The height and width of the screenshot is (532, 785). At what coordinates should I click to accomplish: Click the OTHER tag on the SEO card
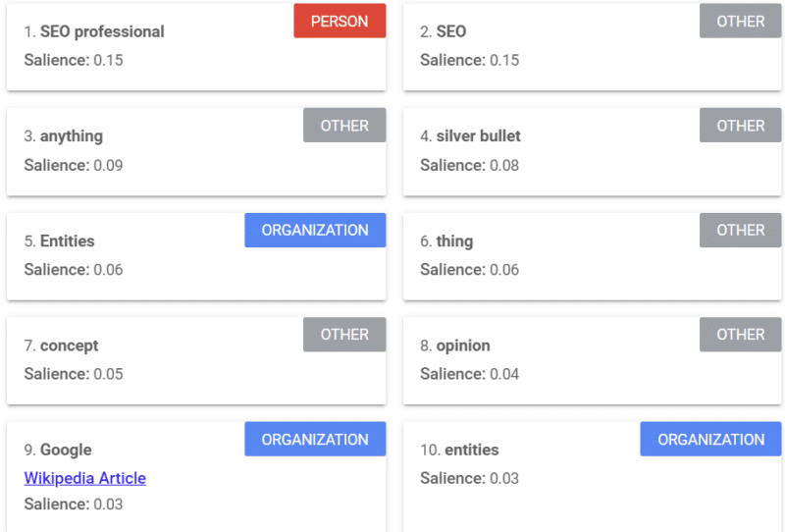coord(740,21)
